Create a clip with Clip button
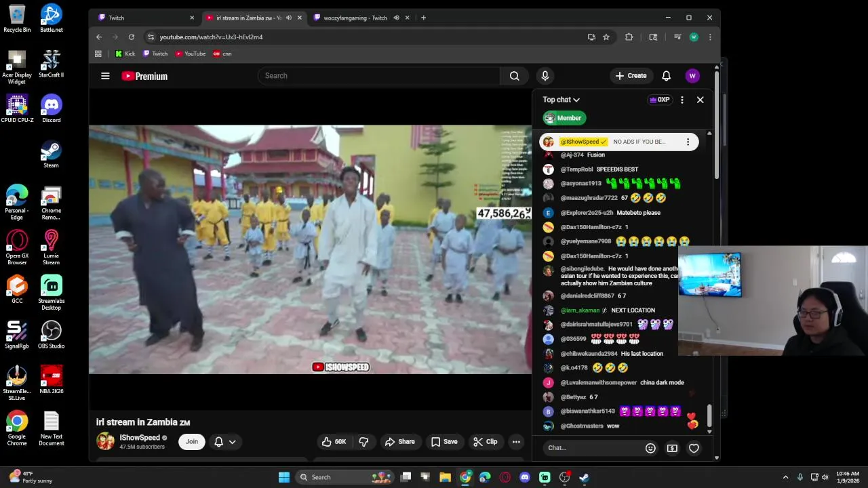Screen dimensions: 868x488 [486, 442]
